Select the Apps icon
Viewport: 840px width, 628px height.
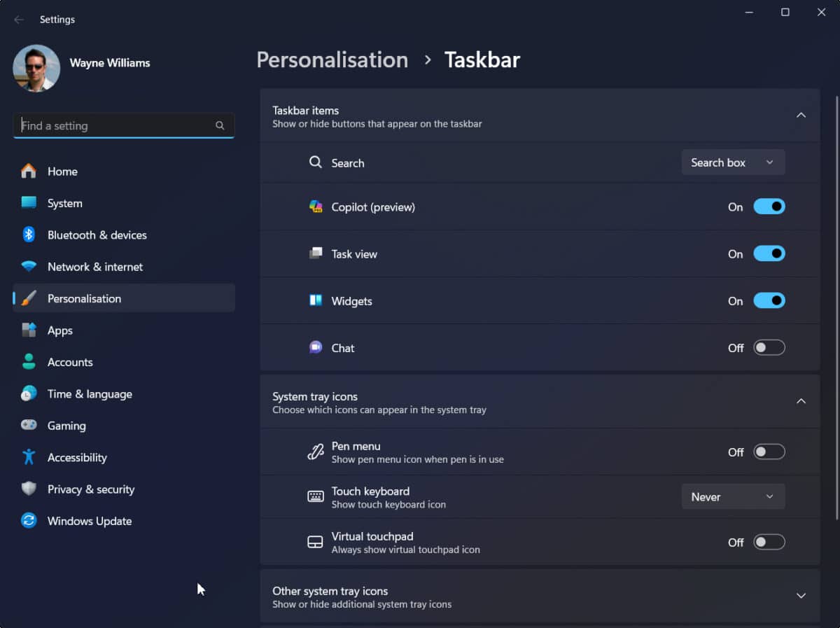pos(28,330)
